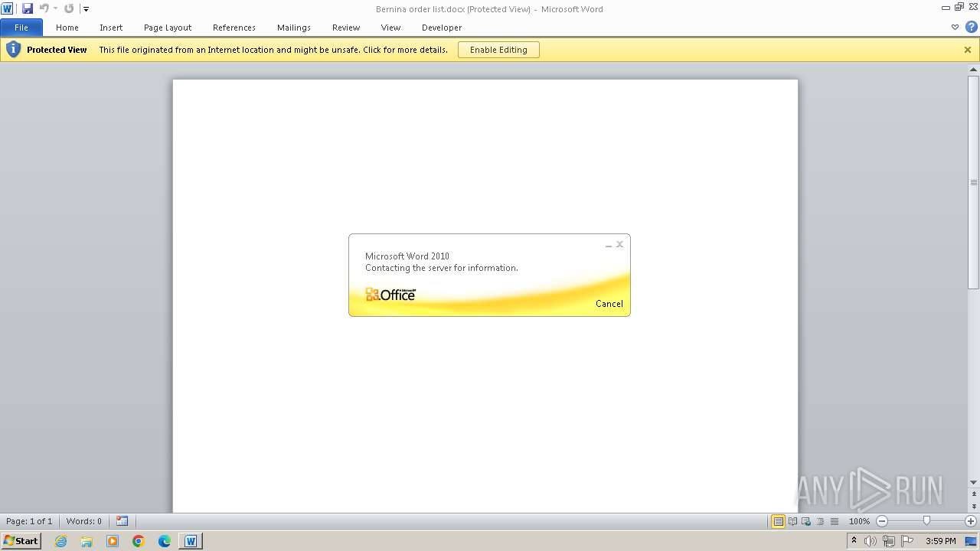Click the Show Desktop button in taskbar

point(972,541)
